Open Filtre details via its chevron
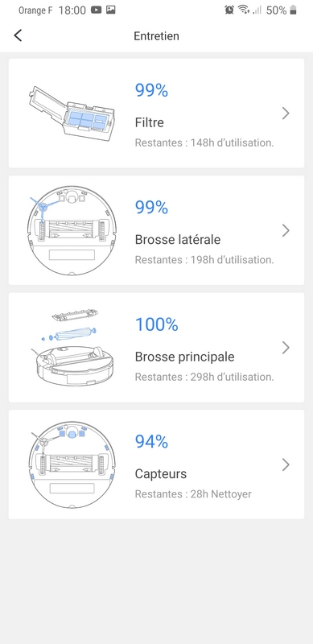The height and width of the screenshot is (644, 313). [x=286, y=114]
